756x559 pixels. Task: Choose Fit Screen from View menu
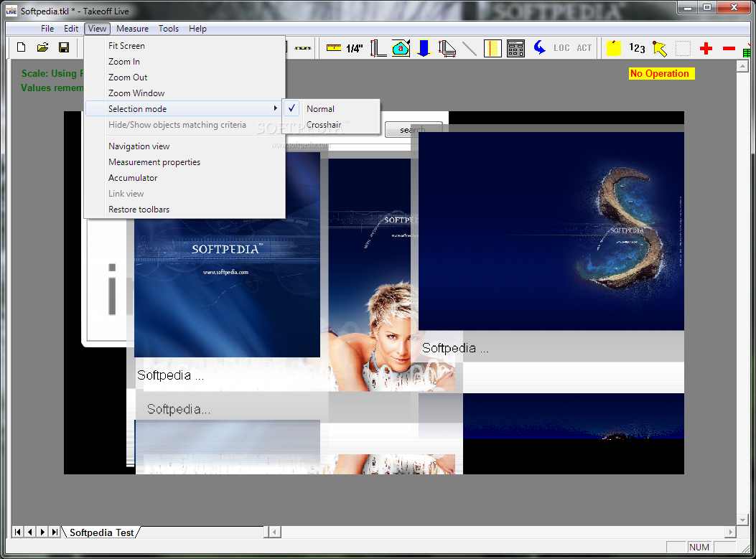click(x=185, y=46)
